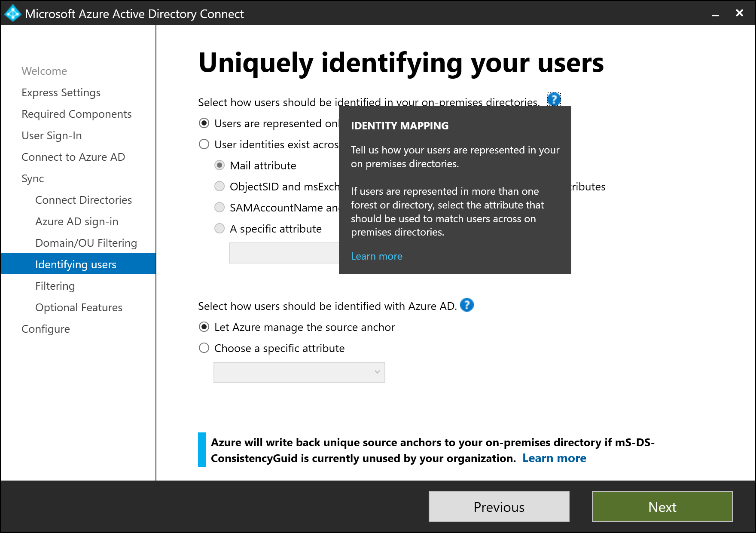Select 'User identities exist across' multiple directories option
This screenshot has height=533, width=756.
204,144
